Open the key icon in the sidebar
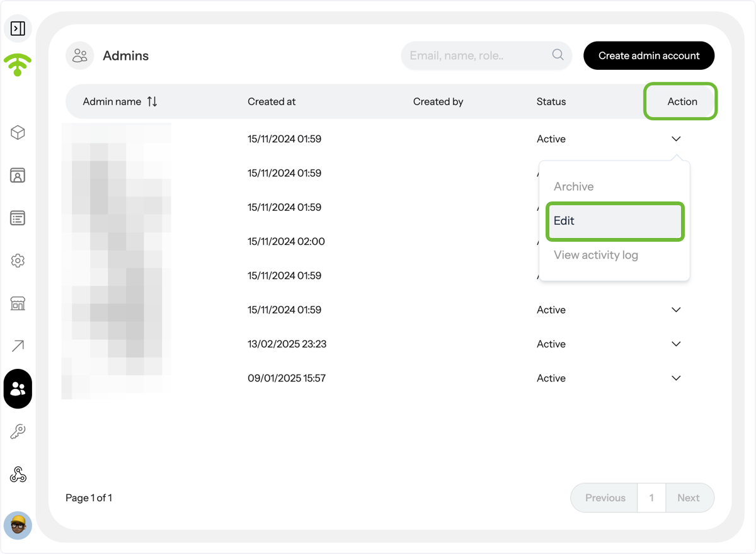Image resolution: width=756 pixels, height=554 pixels. pos(18,432)
